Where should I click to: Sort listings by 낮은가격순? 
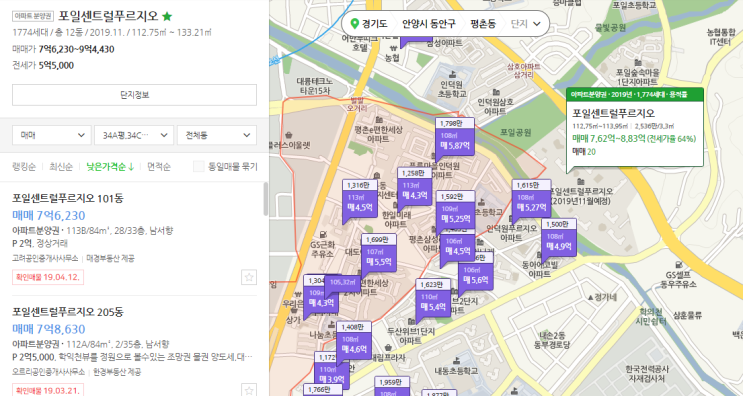110,167
